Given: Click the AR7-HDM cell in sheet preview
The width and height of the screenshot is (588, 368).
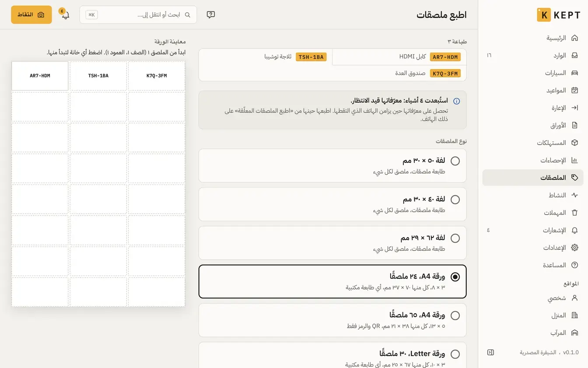Looking at the screenshot, I should click(40, 76).
